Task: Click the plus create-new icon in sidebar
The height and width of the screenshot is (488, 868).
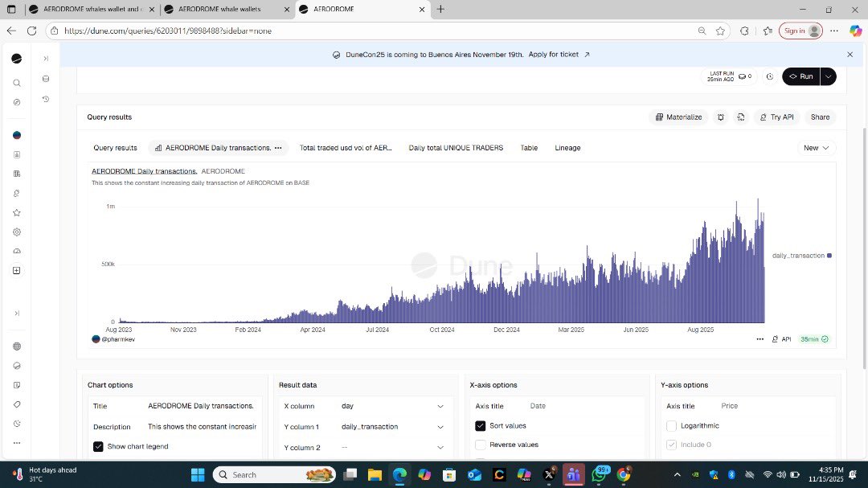Action: pos(17,270)
